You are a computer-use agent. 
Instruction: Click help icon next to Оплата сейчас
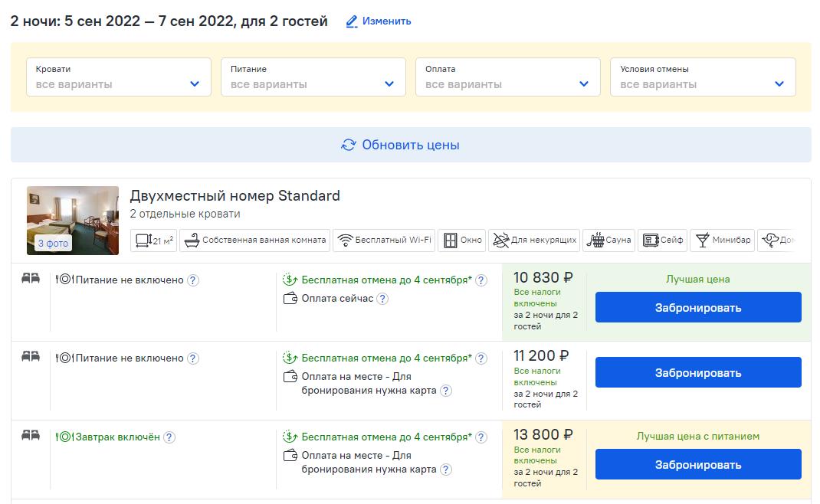(x=383, y=299)
